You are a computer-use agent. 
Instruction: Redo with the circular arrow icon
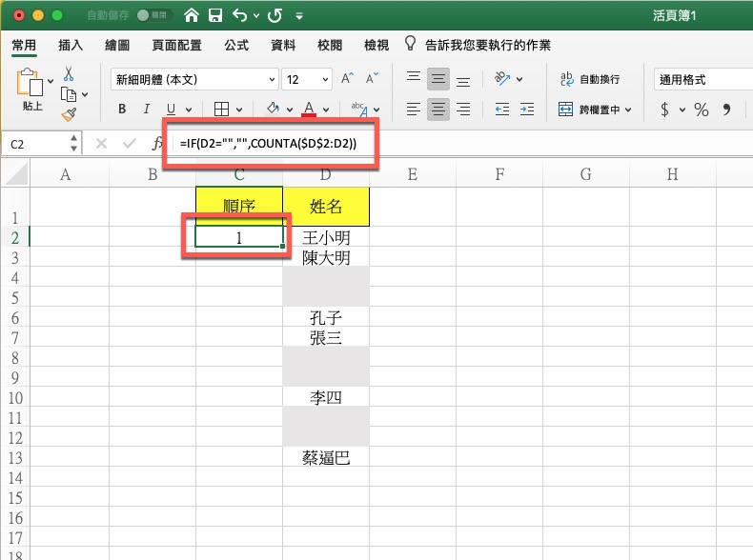275,15
